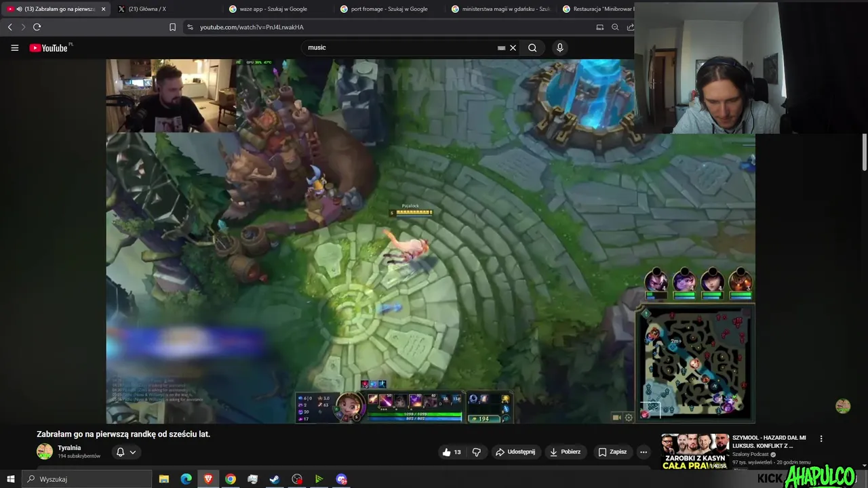Open options menu for SZYMOOL recommended video

821,439
